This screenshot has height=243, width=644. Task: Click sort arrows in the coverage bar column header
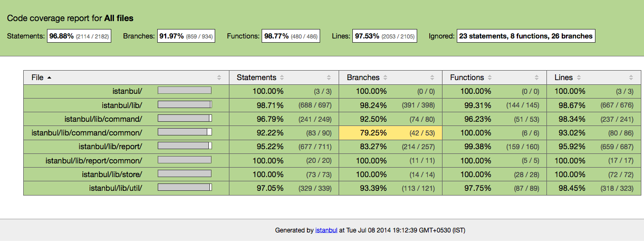tap(219, 77)
